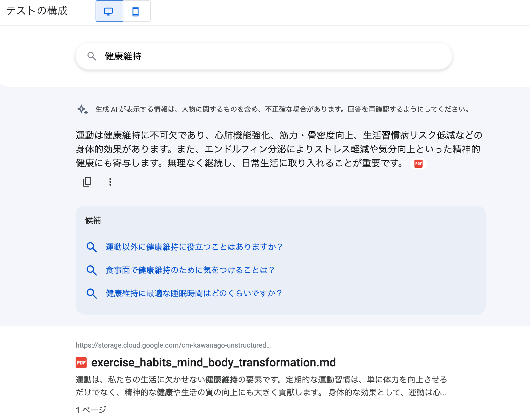Click the 1 ページ page label
The image size is (530, 420).
91,410
